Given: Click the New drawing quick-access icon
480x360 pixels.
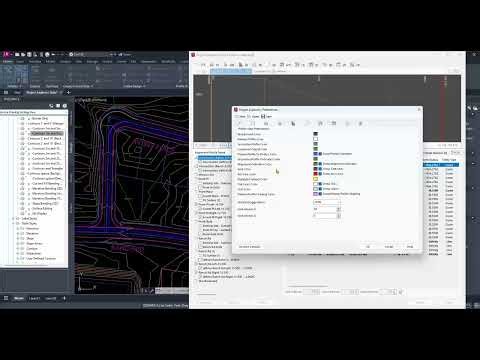Looking at the screenshot, I should coord(17,54).
